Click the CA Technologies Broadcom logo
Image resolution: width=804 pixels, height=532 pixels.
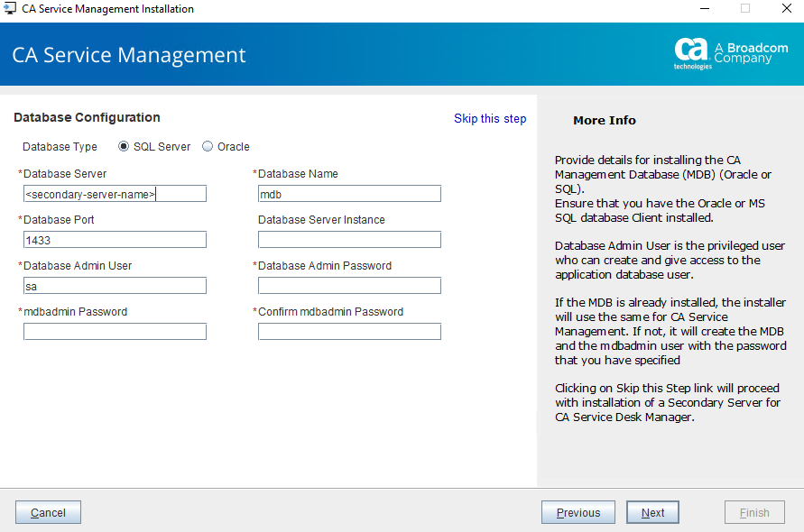(x=730, y=52)
